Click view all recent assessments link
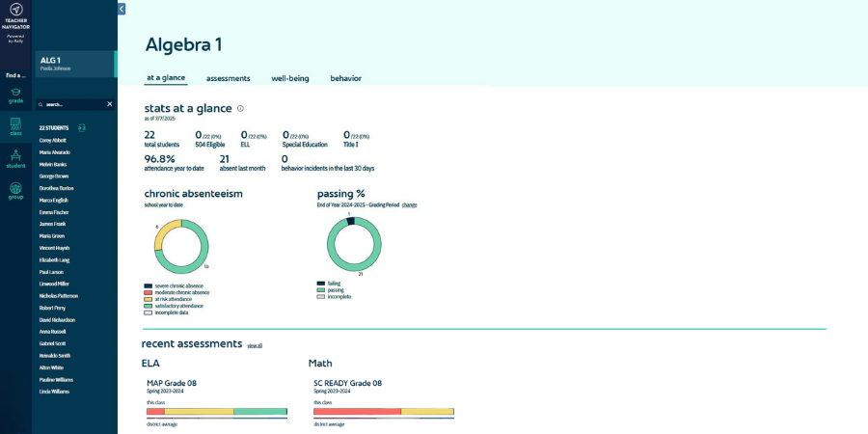 tap(255, 345)
